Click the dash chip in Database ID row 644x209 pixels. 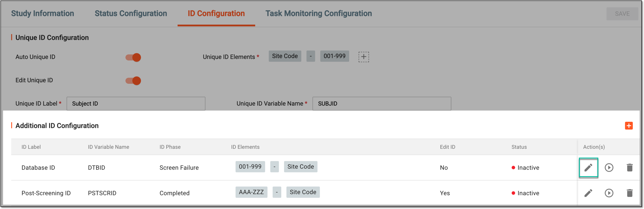pyautogui.click(x=274, y=167)
